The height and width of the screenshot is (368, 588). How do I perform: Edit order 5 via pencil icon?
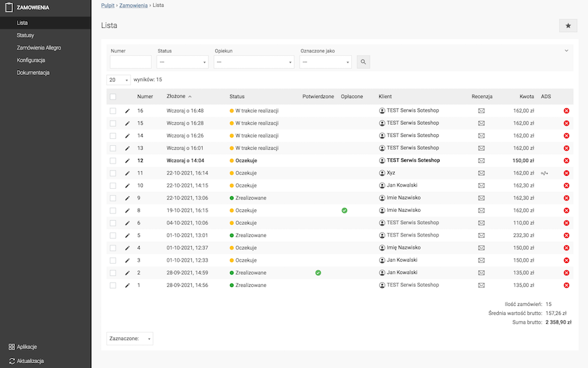point(127,235)
